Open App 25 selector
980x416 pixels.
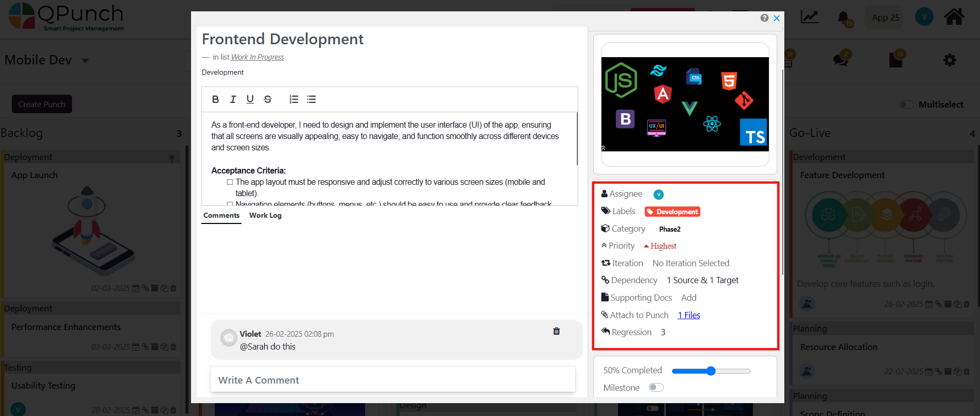(885, 18)
